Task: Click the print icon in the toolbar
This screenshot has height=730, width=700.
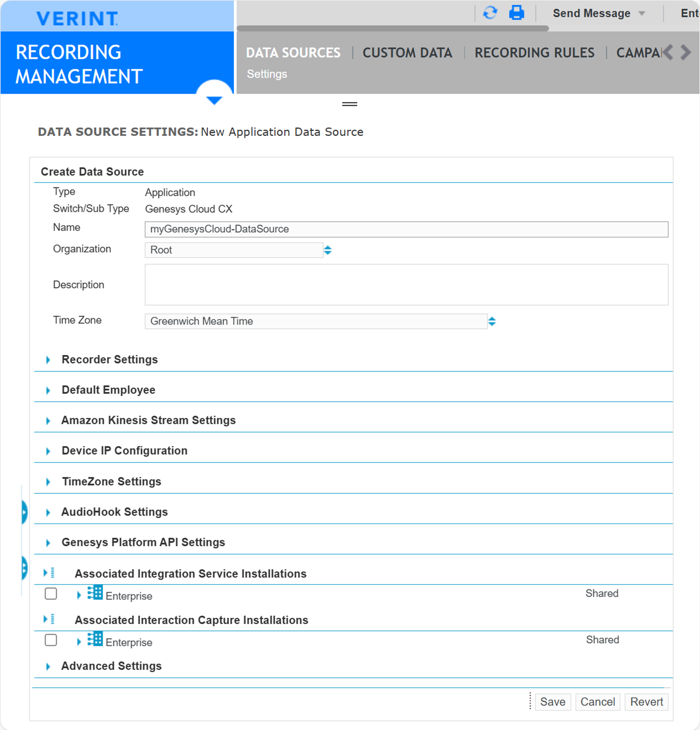Action: [517, 13]
